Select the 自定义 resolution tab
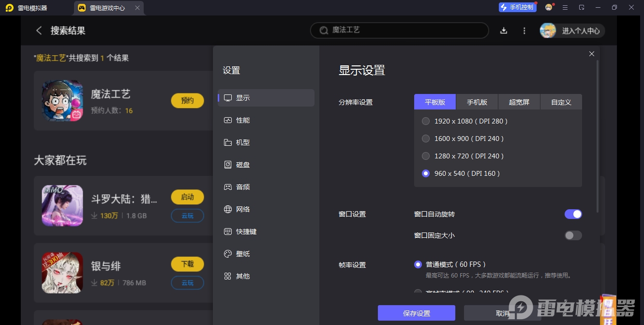The image size is (644, 325). pos(561,102)
